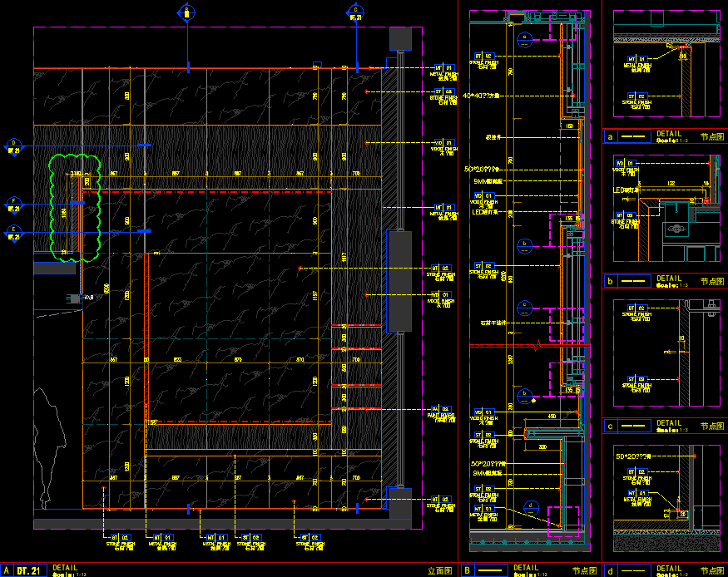Select section marker D left of elevation
728x577 pixels.
click(x=14, y=146)
